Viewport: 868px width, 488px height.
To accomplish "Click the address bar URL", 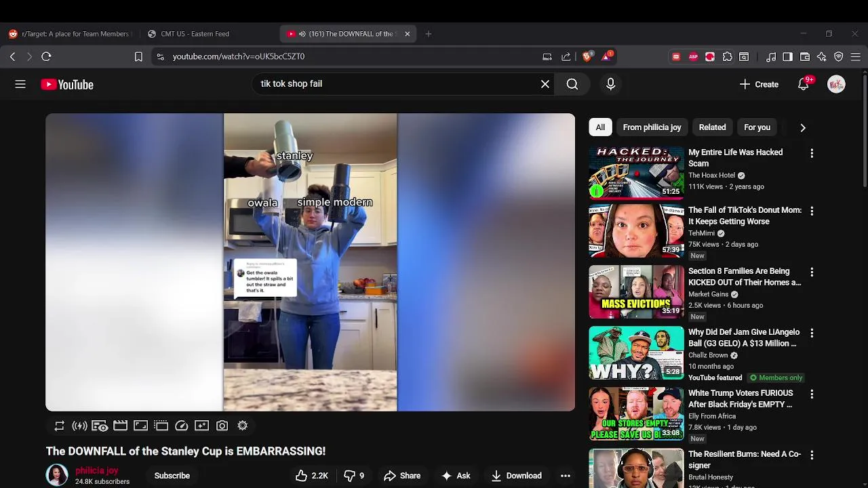I will coord(239,57).
